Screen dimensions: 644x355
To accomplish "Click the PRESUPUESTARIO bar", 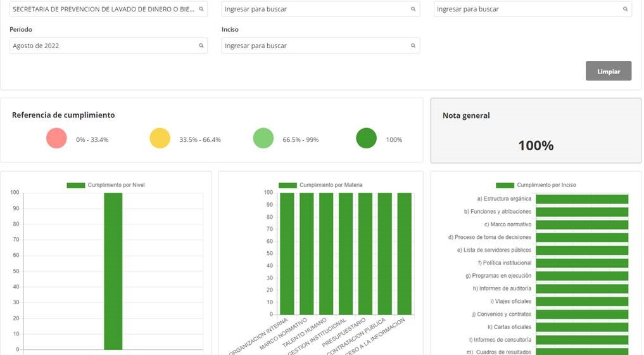I will [x=365, y=254].
